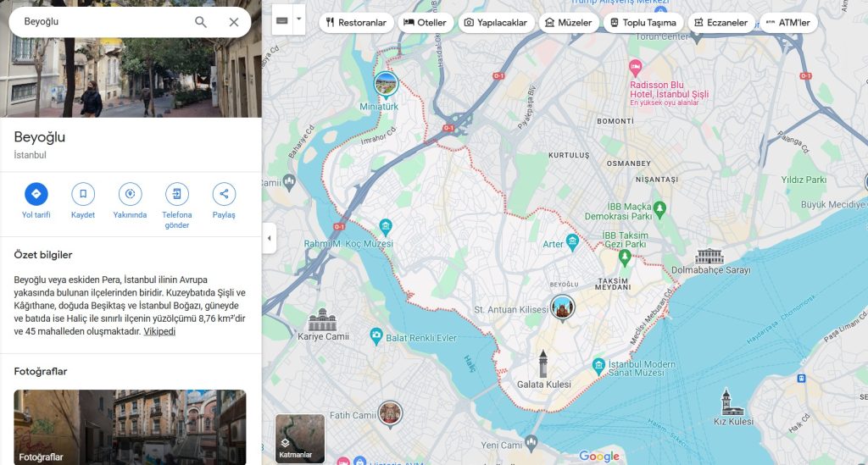Screen dimensions: 868x465
Task: Click the İBB Taksim Gezi Parkı pin
Action: 625,257
